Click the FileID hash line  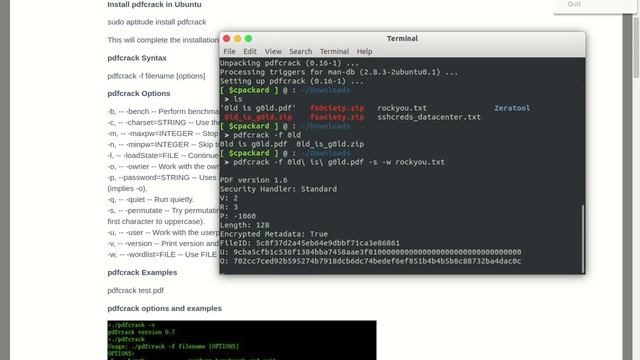pos(310,243)
